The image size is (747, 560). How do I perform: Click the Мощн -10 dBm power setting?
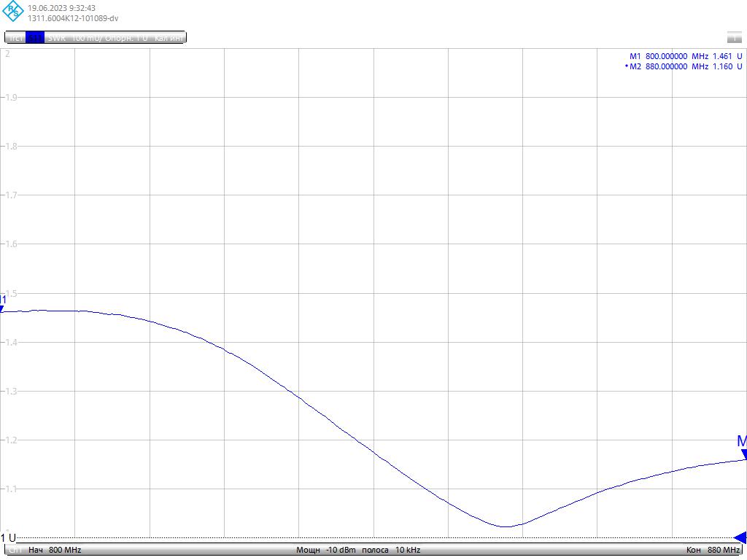(x=326, y=550)
